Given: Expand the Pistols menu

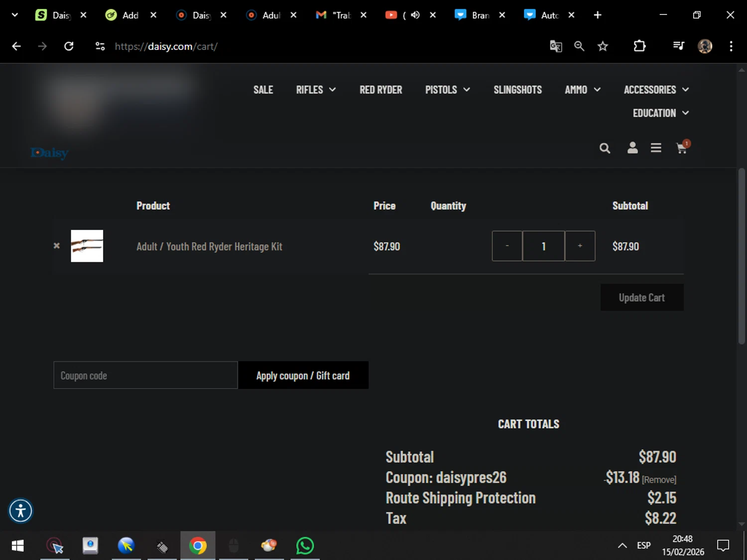Looking at the screenshot, I should [x=447, y=90].
